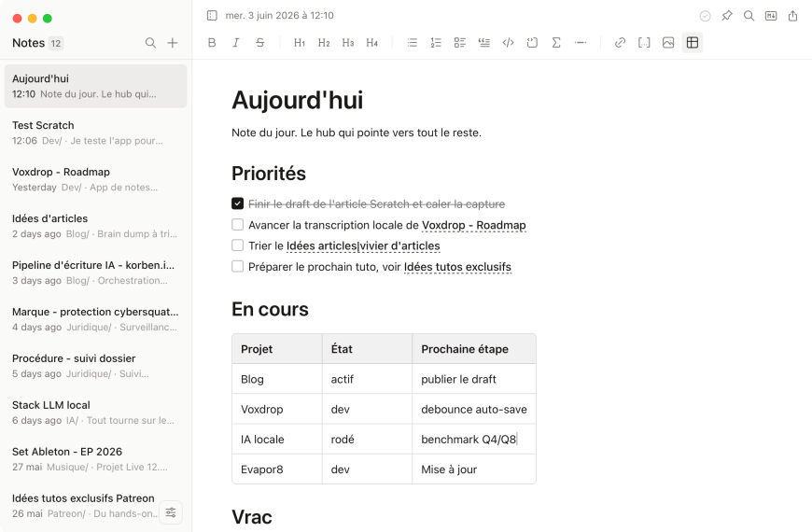Set heading level H3
This screenshot has width=812, height=532.
point(348,43)
